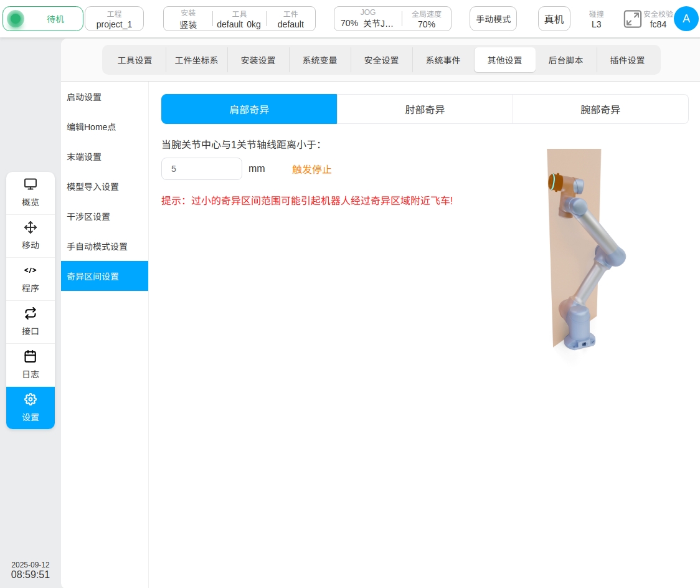Open the installation tool workpiece panel
Image resolution: width=700 pixels, height=588 pixels.
click(x=239, y=19)
